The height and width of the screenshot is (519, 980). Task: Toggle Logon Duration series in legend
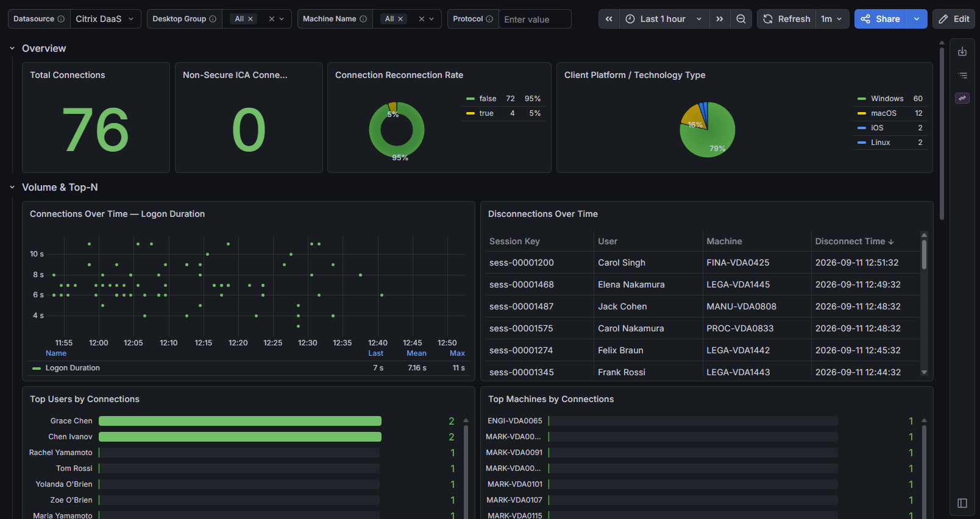pyautogui.click(x=73, y=368)
